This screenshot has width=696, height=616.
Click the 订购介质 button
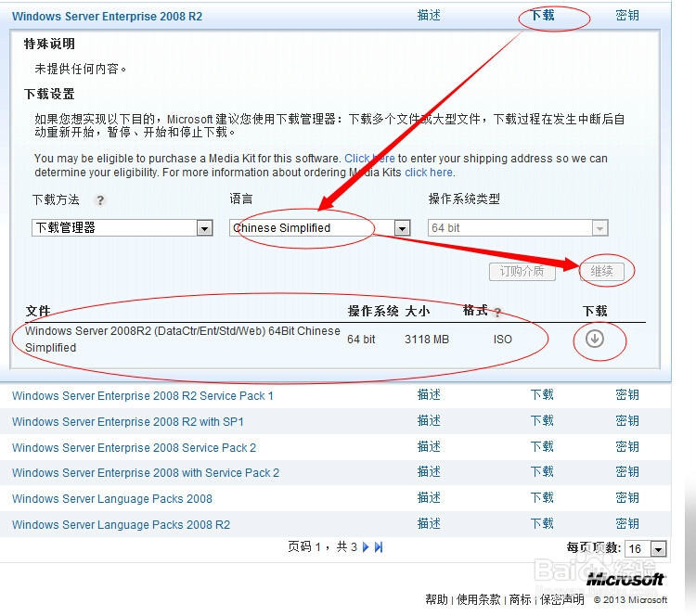tap(522, 271)
